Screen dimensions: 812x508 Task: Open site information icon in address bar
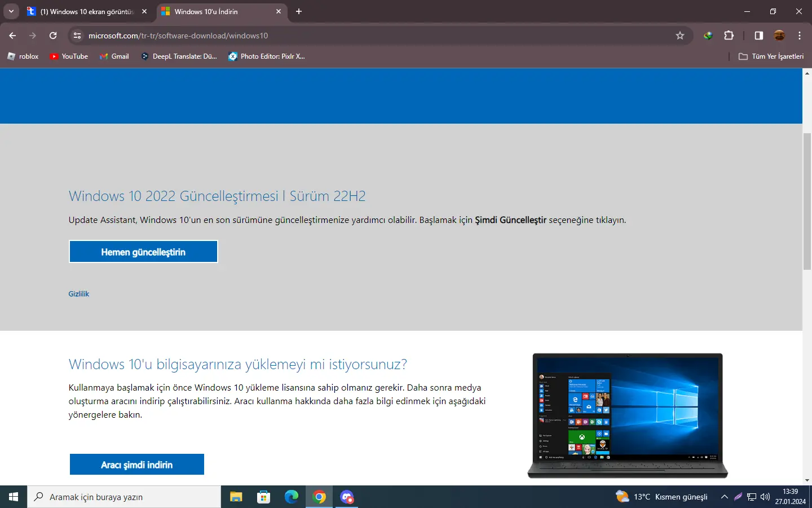pyautogui.click(x=78, y=36)
